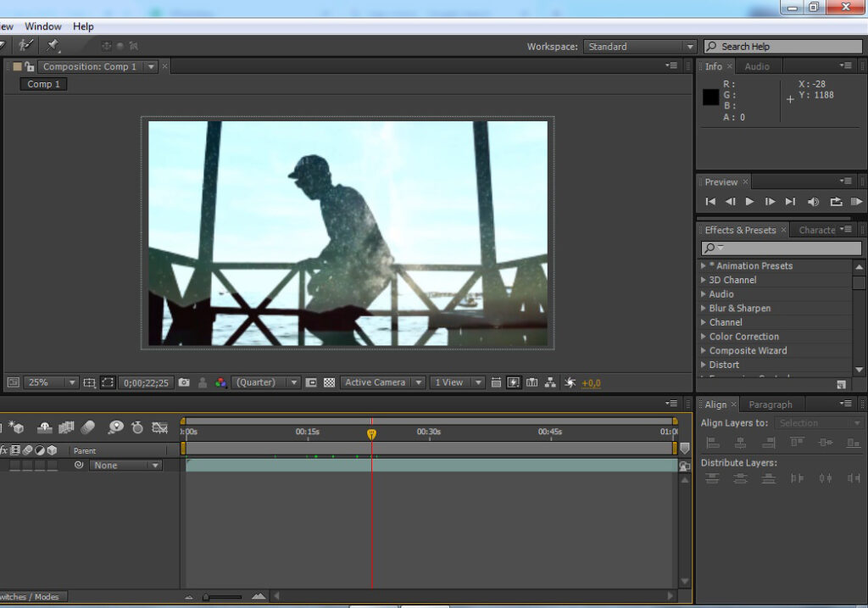This screenshot has height=608, width=868.
Task: Switch to the Paragraph tab
Action: click(771, 404)
